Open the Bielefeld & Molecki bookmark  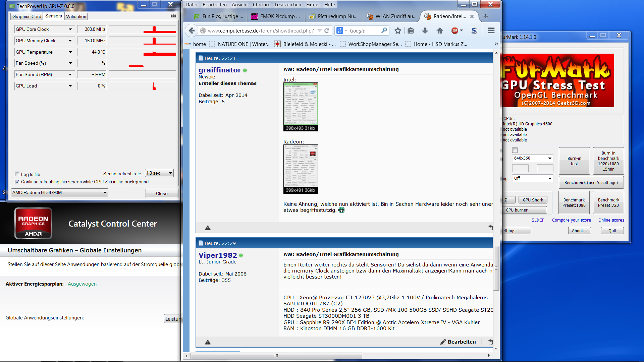pos(305,44)
